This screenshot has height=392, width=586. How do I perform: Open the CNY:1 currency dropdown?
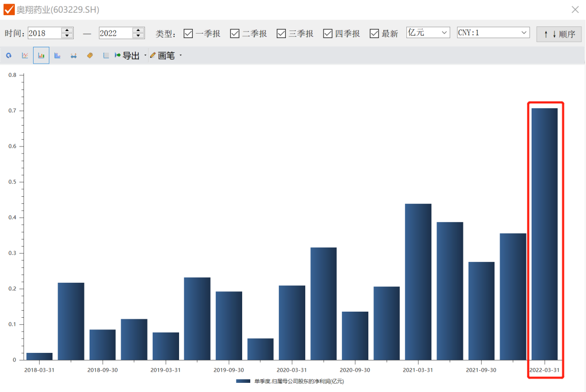coord(493,33)
